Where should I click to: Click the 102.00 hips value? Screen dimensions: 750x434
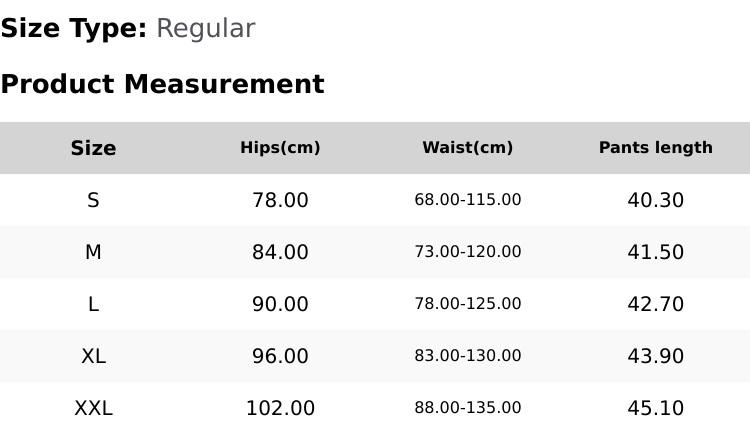pyautogui.click(x=280, y=409)
